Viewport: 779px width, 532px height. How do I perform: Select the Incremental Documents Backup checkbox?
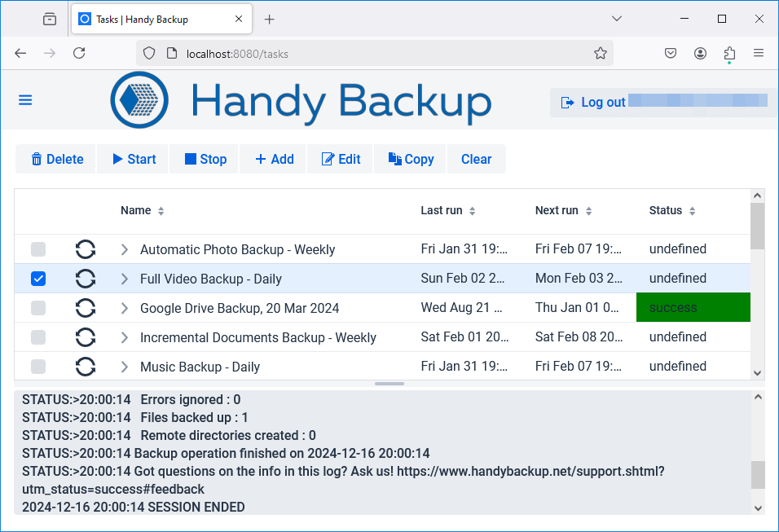point(37,336)
